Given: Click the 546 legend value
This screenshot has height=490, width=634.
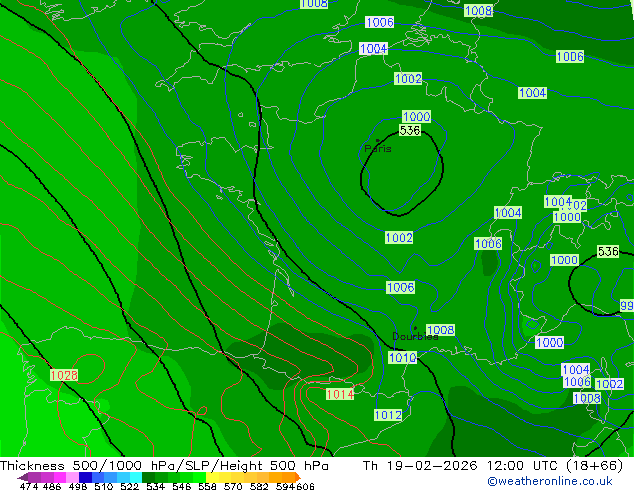Looking at the screenshot, I should pyautogui.click(x=182, y=486).
